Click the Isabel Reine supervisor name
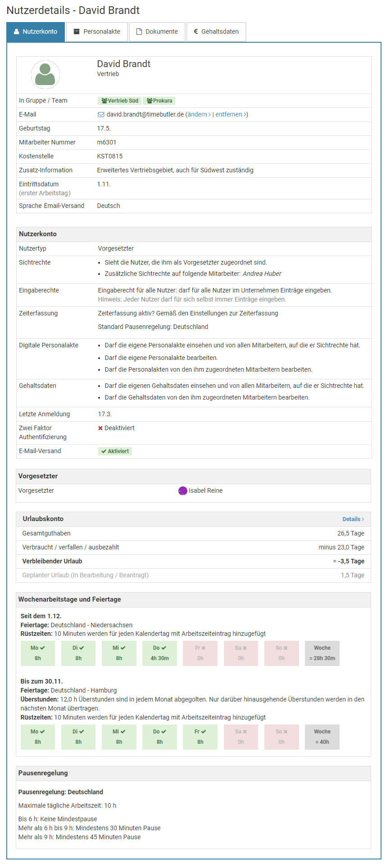Viewport: 390px width, 868px height. tap(205, 491)
